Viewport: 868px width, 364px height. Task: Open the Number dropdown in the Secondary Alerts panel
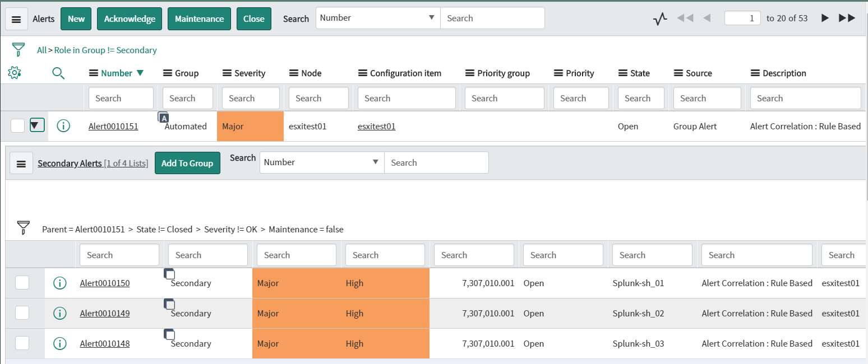pos(321,162)
